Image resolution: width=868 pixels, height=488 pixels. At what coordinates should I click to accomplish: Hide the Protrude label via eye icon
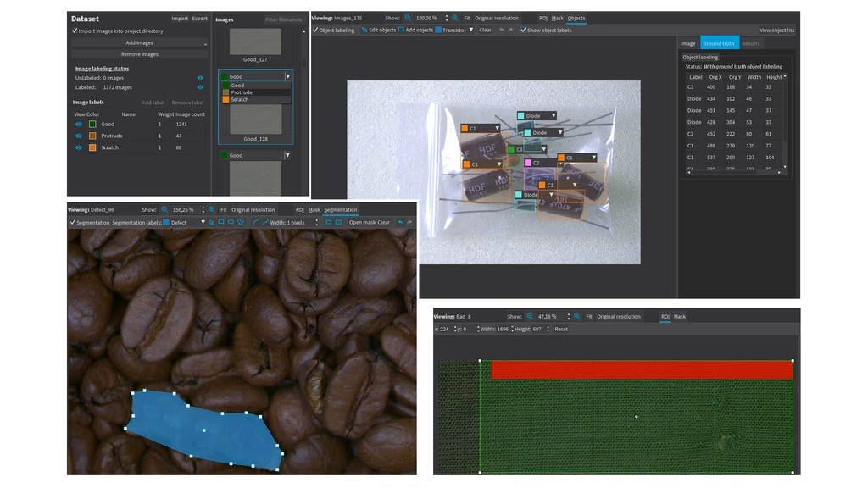point(79,136)
